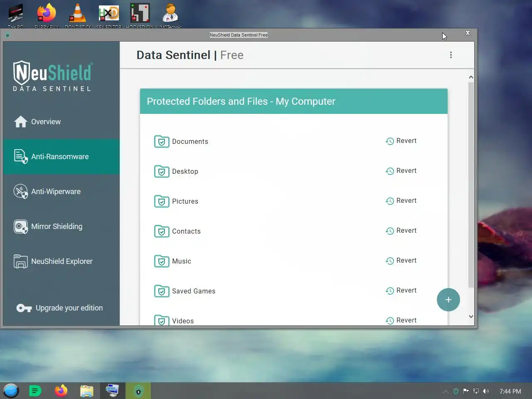Click the Documents protected folder icon

coord(162,141)
